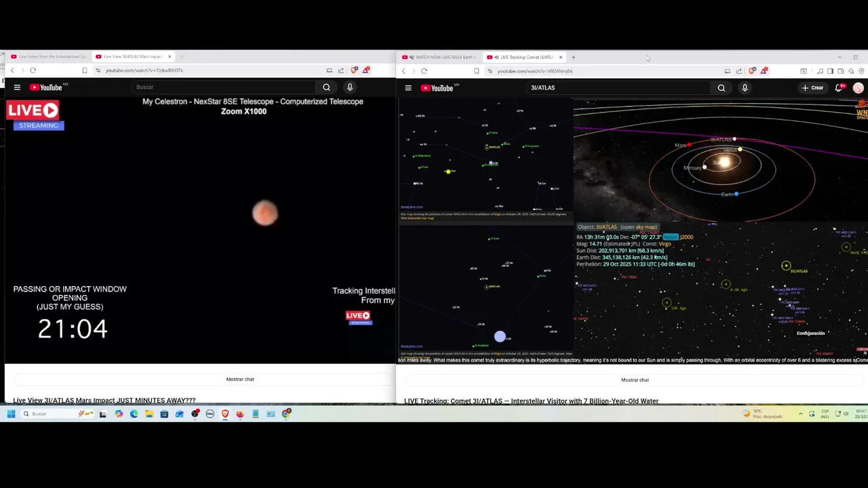Open YouTube guide menu in left window
Screen dimensions: 868x488
(x=17, y=87)
